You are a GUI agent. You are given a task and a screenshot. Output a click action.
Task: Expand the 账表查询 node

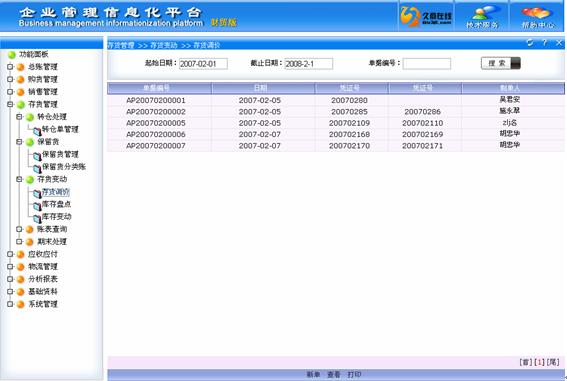[x=19, y=229]
